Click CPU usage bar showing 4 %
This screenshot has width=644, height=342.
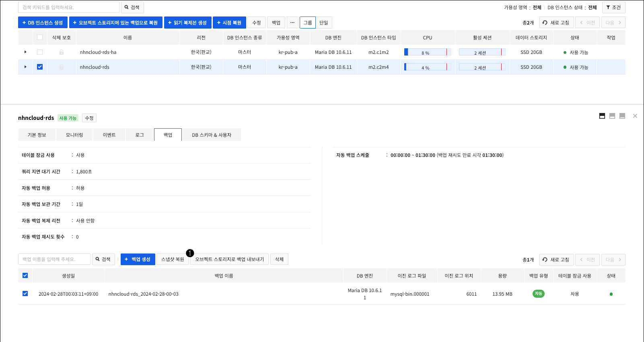point(428,67)
